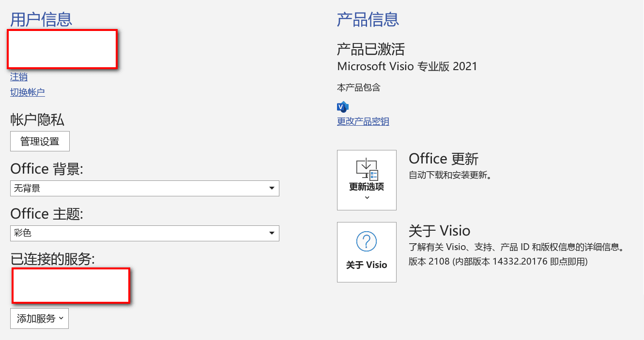Sign out using the 注销 link

click(19, 77)
